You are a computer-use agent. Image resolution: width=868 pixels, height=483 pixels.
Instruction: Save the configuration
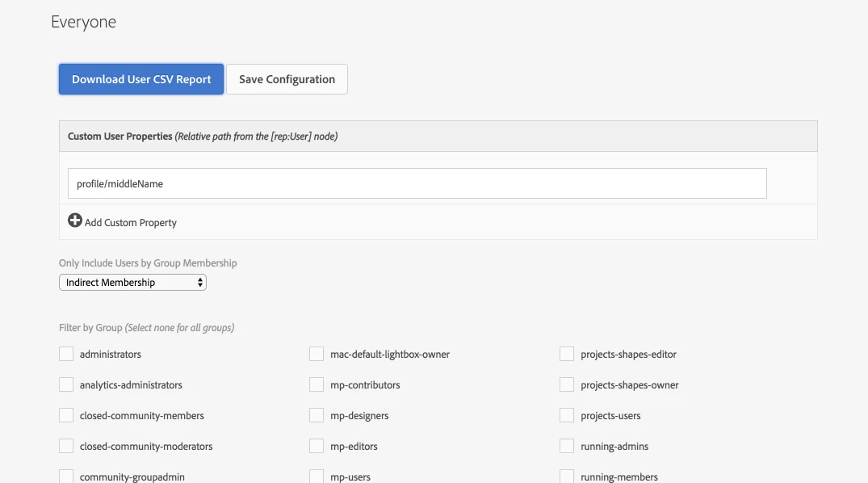(287, 79)
